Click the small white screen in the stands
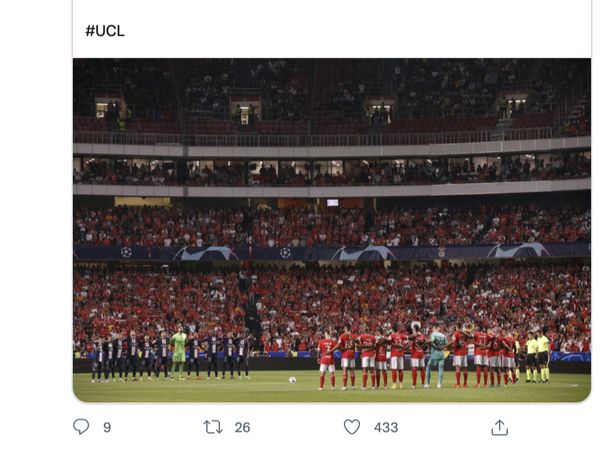Image resolution: width=600 pixels, height=449 pixels. click(332, 202)
